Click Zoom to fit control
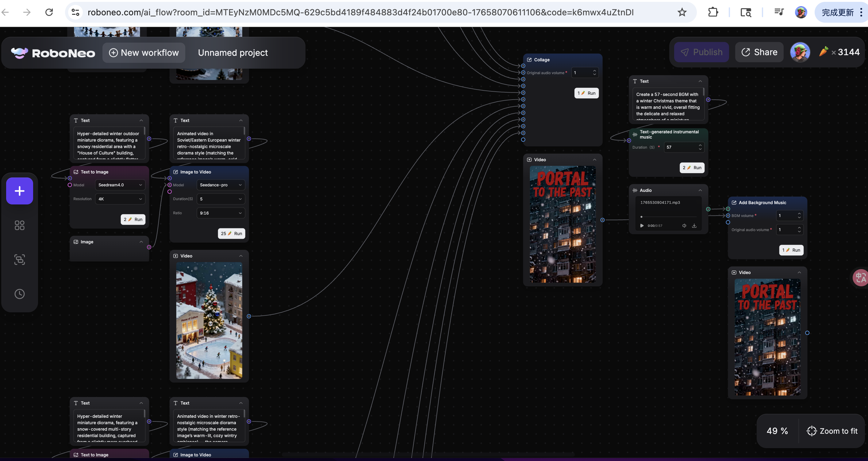Image resolution: width=868 pixels, height=461 pixels. click(x=832, y=431)
